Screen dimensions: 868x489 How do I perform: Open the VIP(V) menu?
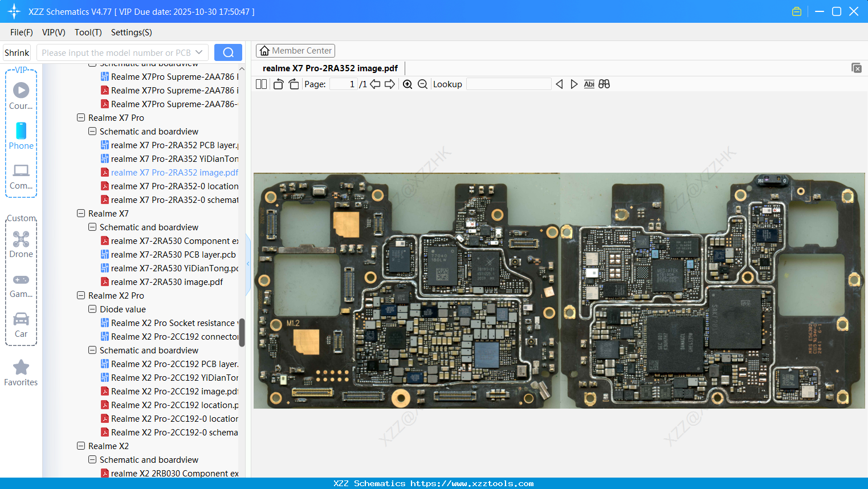54,32
